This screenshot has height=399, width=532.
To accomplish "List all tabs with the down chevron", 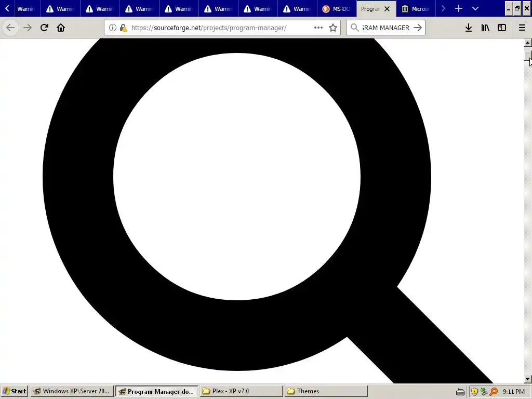I will point(475,8).
